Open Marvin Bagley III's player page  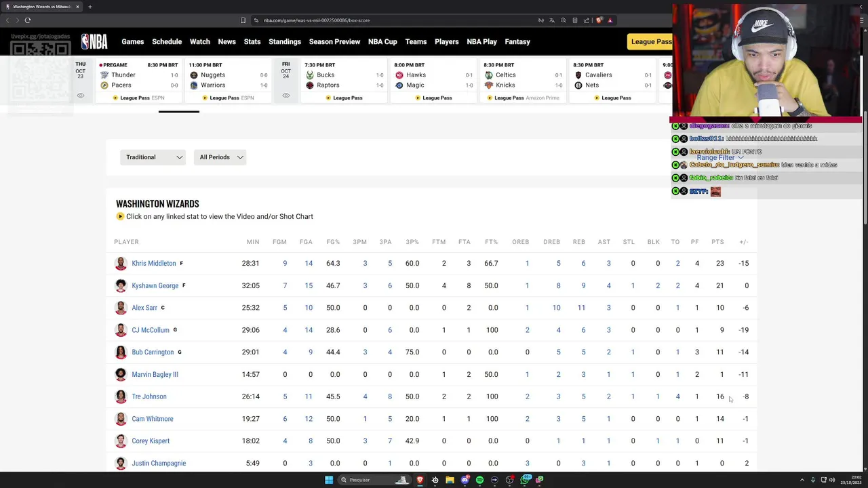point(155,374)
